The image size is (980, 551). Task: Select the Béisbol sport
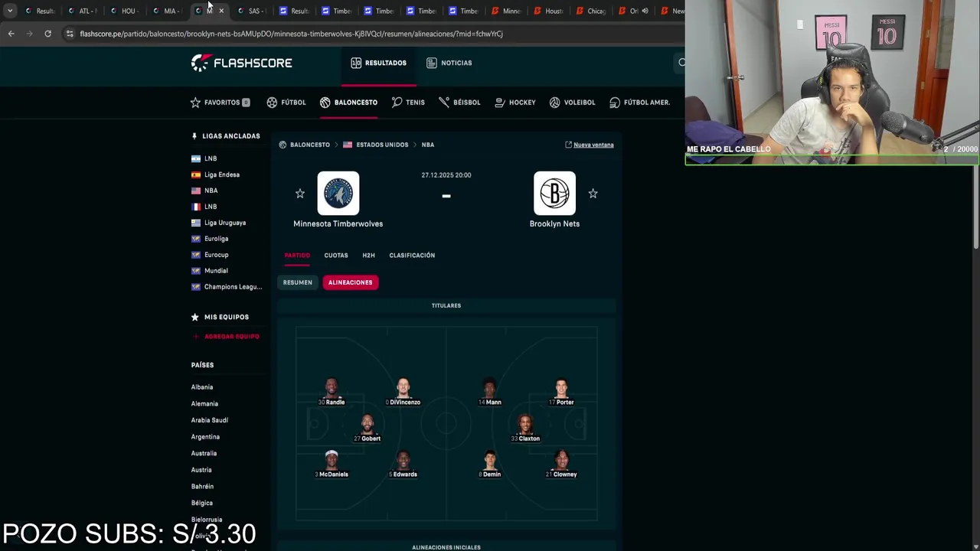[x=459, y=103]
